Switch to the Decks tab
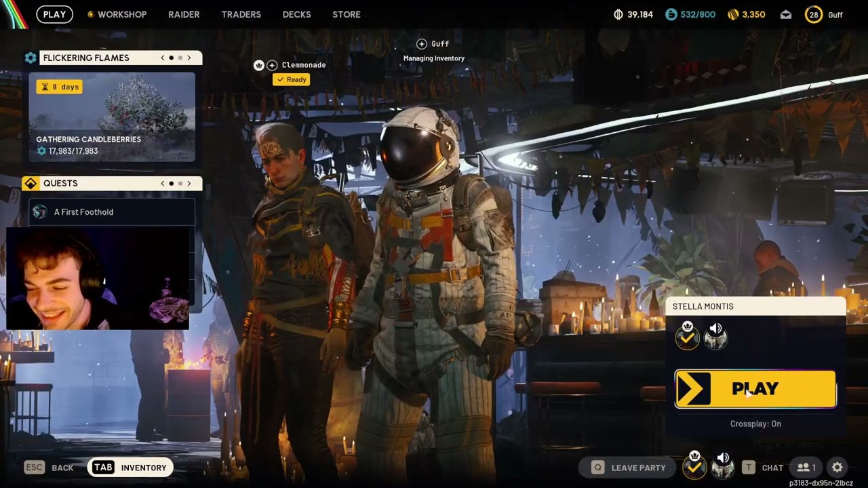The width and height of the screenshot is (868, 488). (296, 14)
